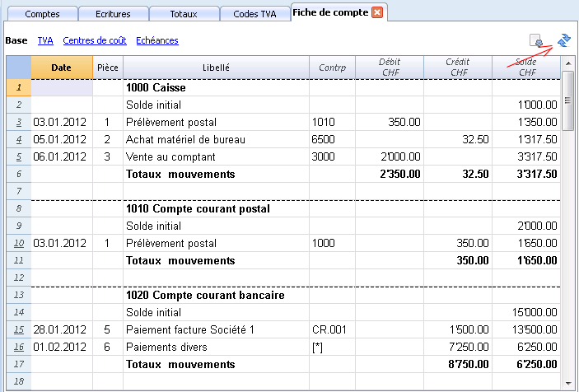The image size is (579, 392).
Task: Click 'Paiements divers' label
Action: point(166,347)
